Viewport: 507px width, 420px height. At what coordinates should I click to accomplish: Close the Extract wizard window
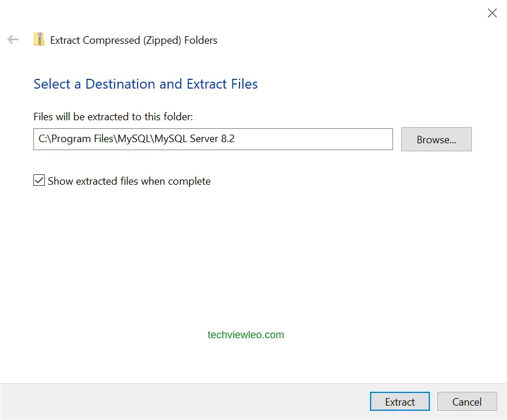492,13
